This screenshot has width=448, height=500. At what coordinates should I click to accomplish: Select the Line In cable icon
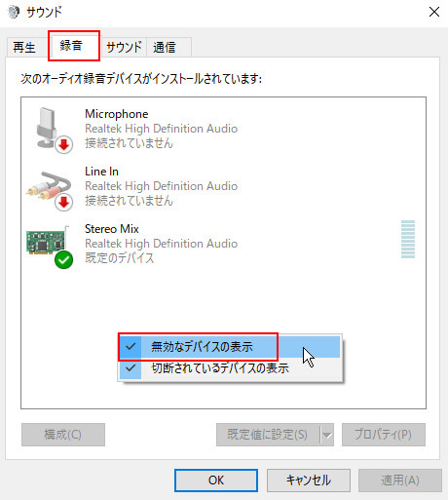pyautogui.click(x=49, y=187)
